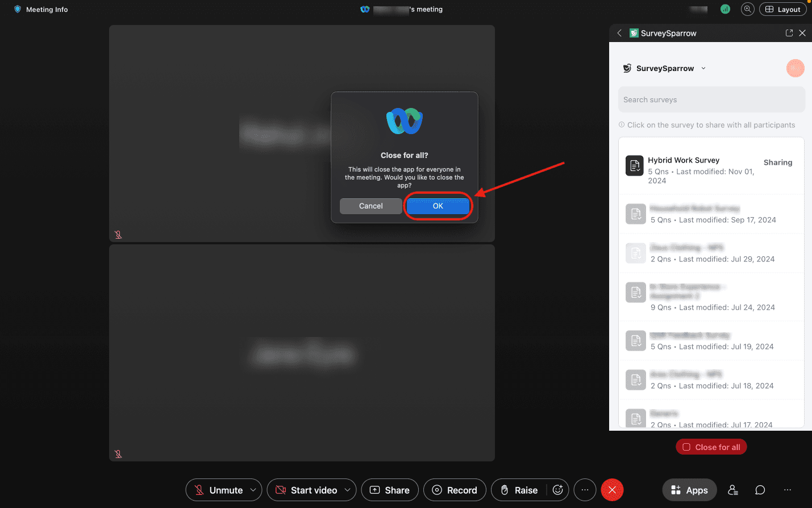
Task: Click the red leave meeting icon
Action: 612,490
